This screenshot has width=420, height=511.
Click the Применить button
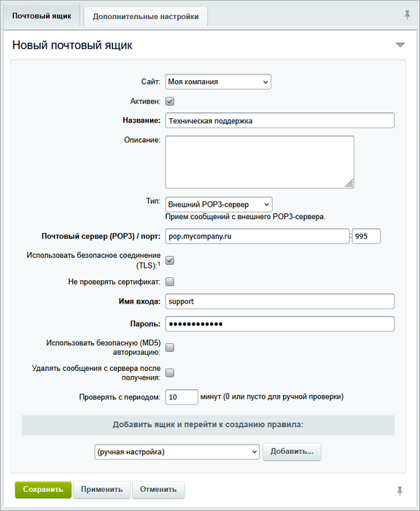pyautogui.click(x=101, y=490)
